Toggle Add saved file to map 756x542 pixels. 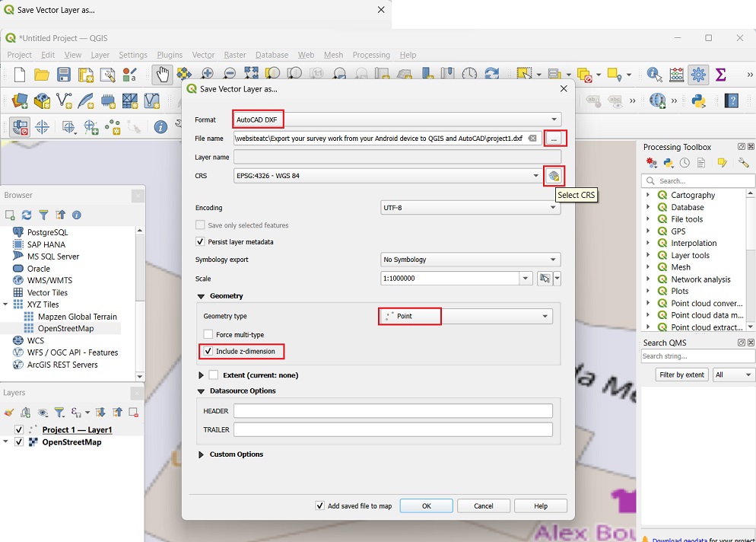click(320, 505)
